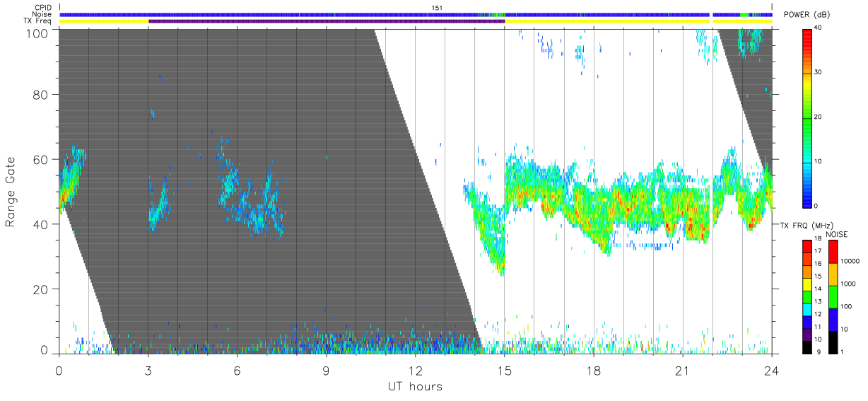Select tick 12 on the UT hours axis
This screenshot has height=401, width=868.
point(415,370)
